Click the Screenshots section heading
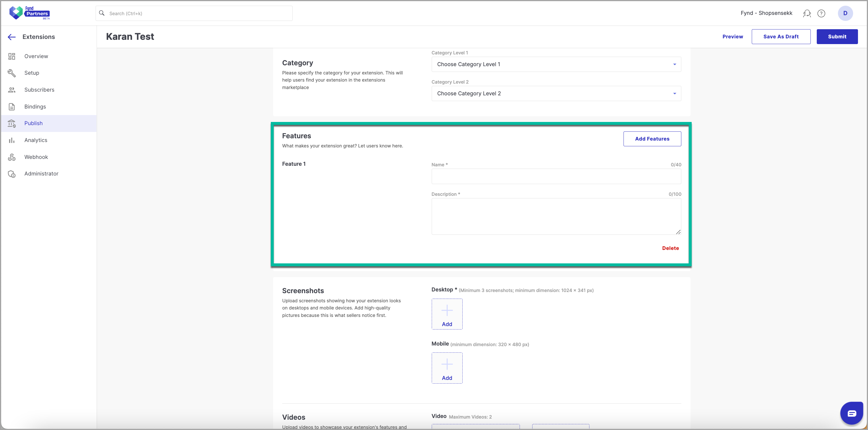This screenshot has width=868, height=430. click(x=303, y=291)
